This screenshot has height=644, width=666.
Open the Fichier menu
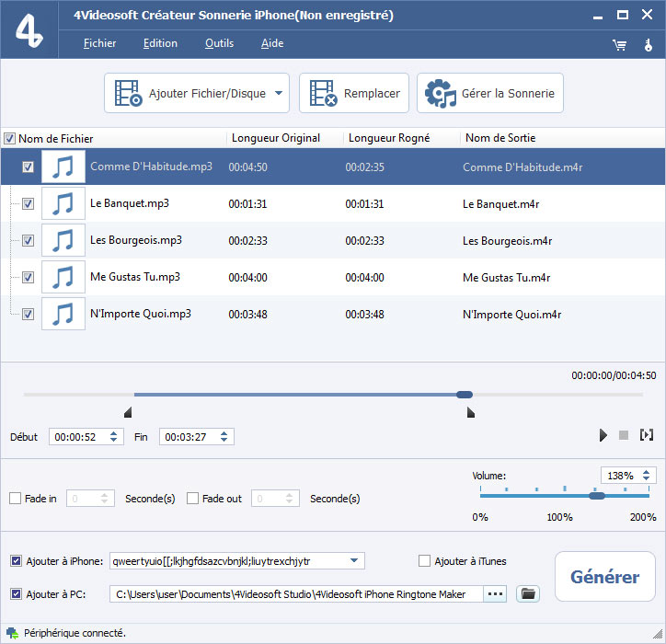coord(99,43)
